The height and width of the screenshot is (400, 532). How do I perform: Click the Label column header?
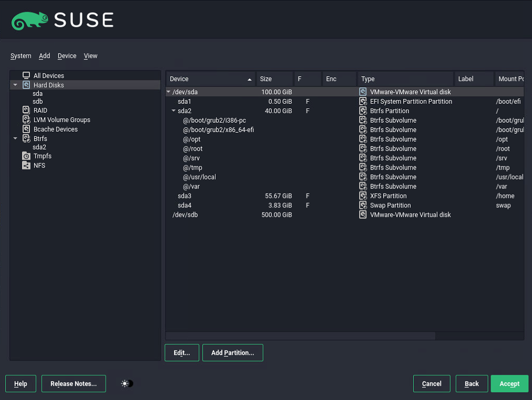coord(474,79)
